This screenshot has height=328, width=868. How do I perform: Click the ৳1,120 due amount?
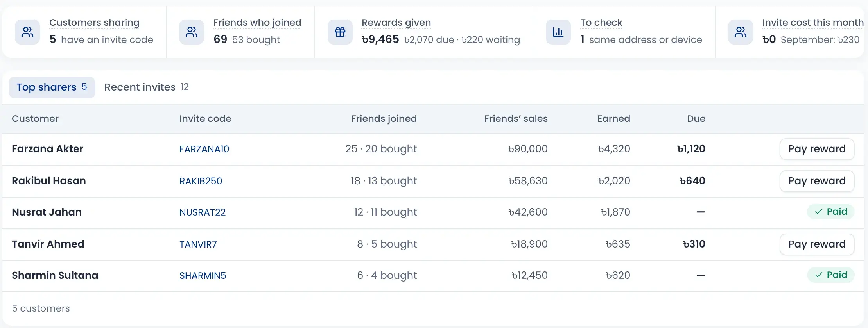coord(691,149)
